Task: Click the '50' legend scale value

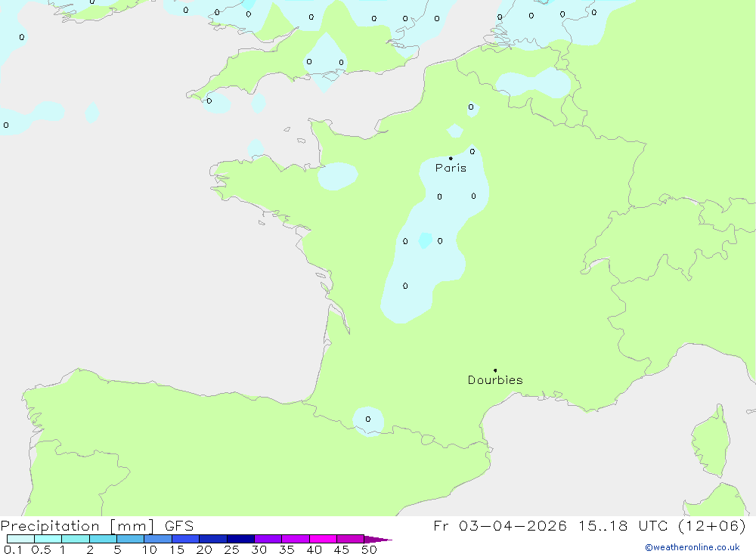Action: click(x=369, y=549)
